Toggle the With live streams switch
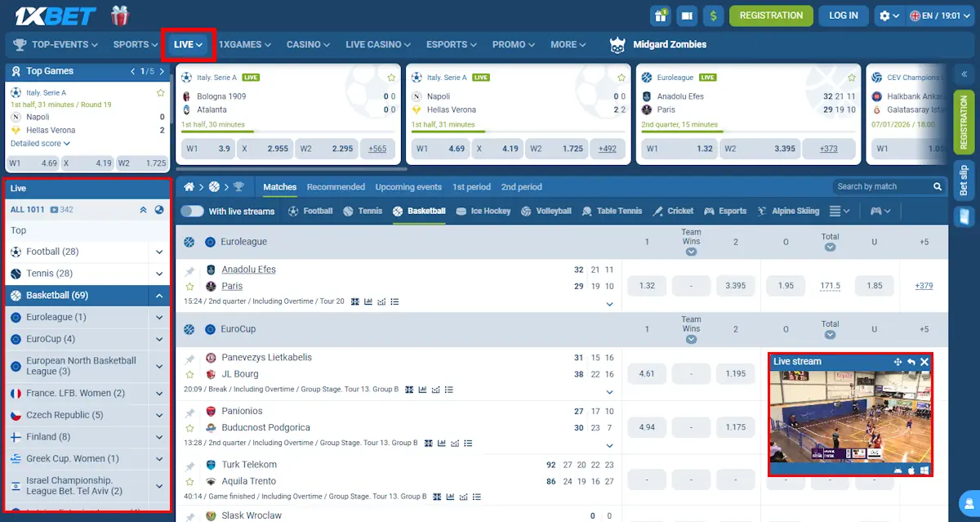 [192, 211]
